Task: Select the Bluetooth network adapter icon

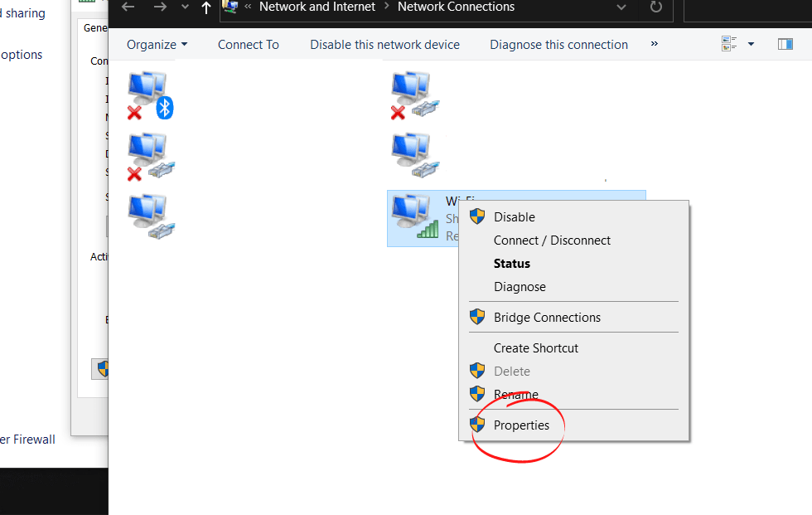Action: coord(150,95)
